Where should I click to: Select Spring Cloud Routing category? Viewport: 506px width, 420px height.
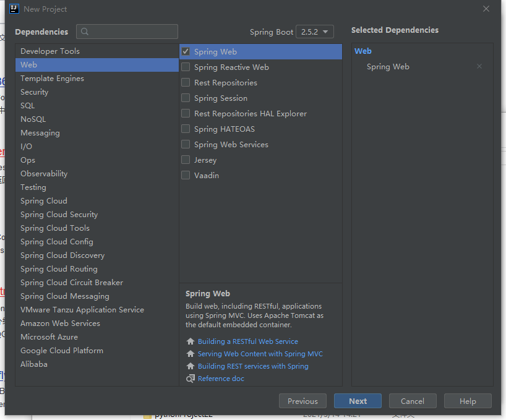pos(97,268)
